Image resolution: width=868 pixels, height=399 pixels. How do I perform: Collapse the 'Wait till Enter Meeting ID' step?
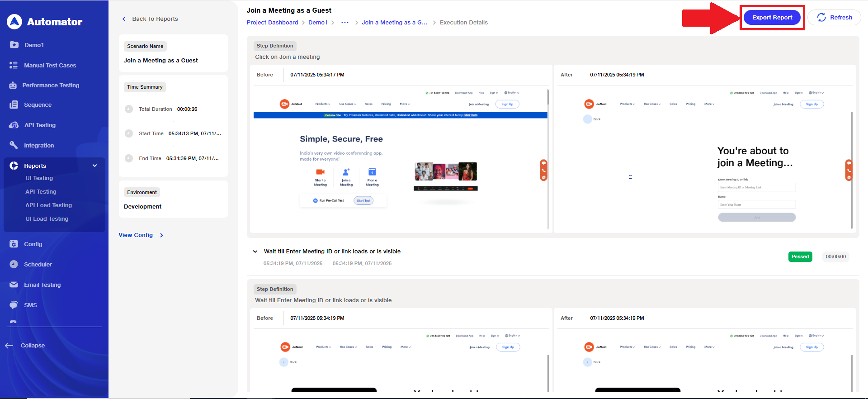point(255,252)
